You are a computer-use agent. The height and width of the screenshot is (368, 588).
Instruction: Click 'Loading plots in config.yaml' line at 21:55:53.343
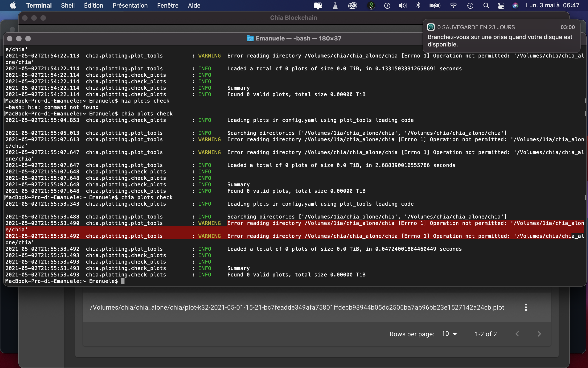[320, 204]
